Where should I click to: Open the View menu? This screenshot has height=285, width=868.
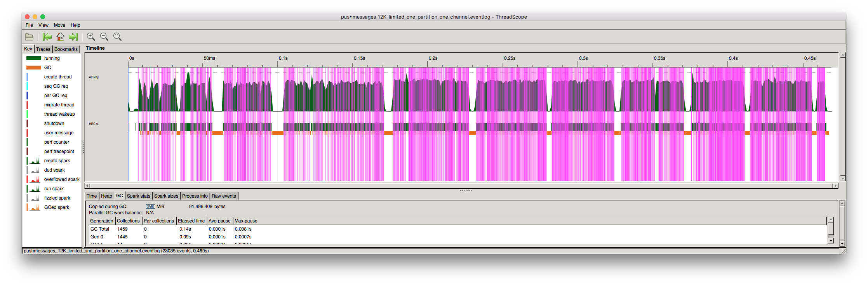click(x=43, y=25)
